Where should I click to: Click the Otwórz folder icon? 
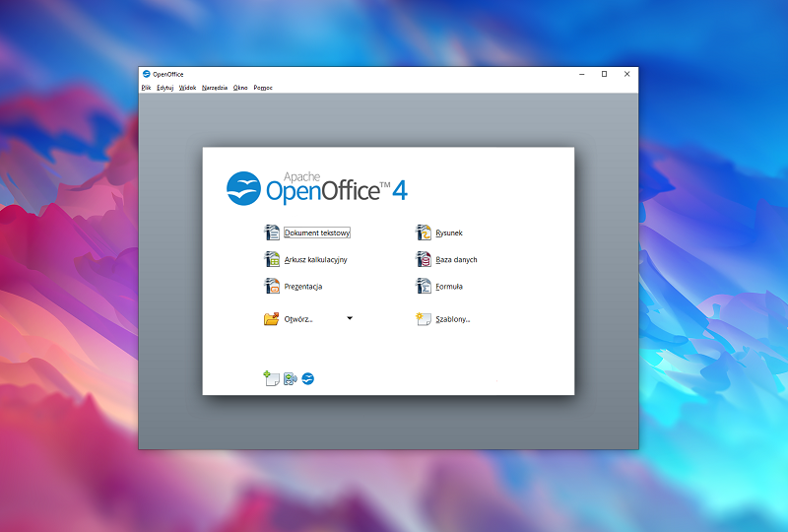[272, 319]
